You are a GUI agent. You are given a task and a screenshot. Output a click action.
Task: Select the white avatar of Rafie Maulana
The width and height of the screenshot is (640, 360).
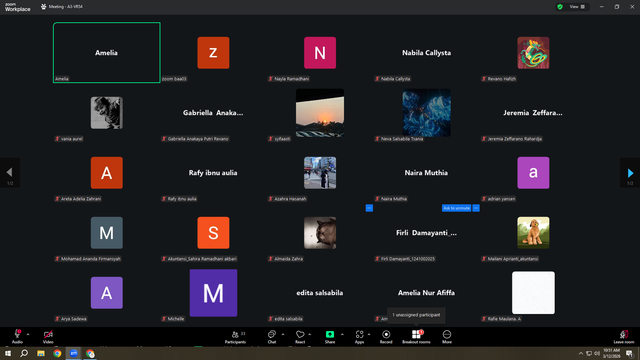click(x=533, y=293)
